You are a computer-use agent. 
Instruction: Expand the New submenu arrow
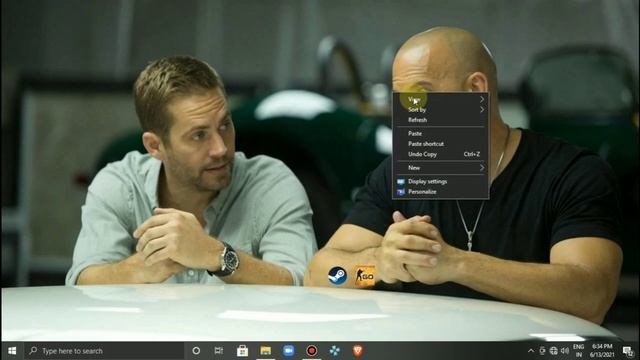point(482,168)
